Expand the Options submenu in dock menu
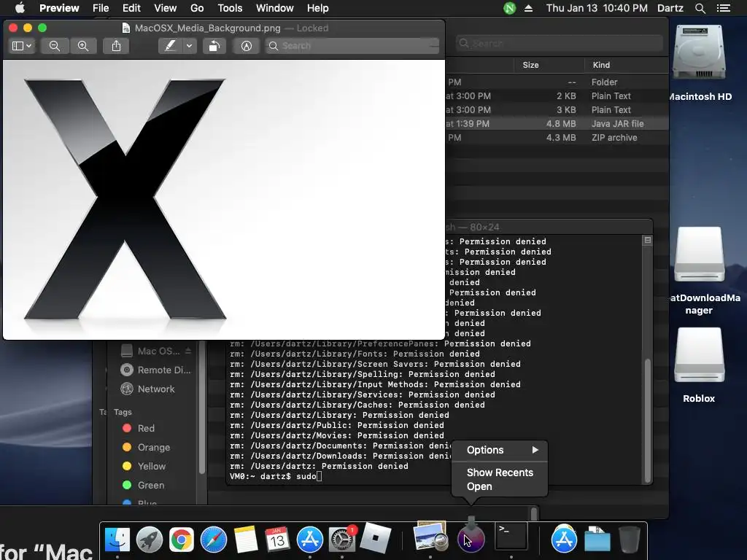 [500, 450]
